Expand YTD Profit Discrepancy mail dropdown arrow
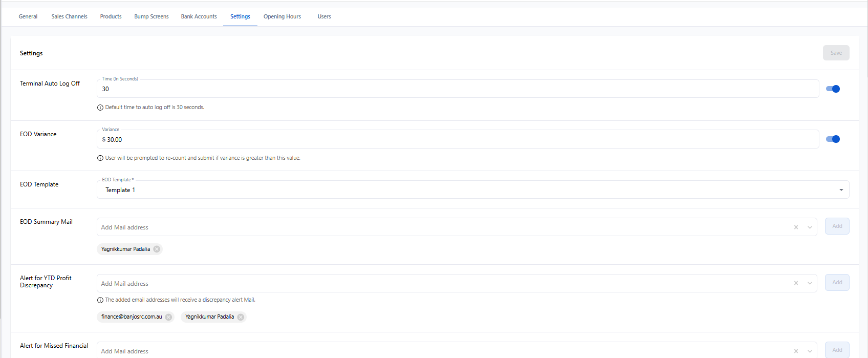The height and width of the screenshot is (358, 868). pyautogui.click(x=810, y=283)
